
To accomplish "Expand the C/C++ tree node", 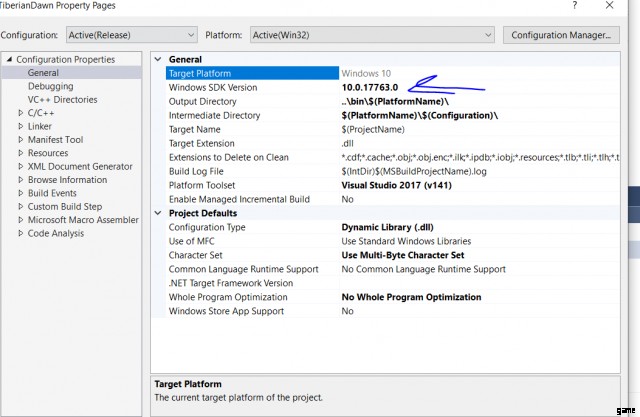I will 21,114.
